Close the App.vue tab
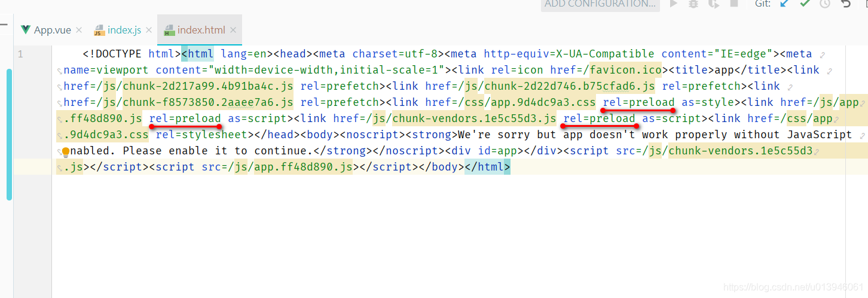The height and width of the screenshot is (298, 868). (x=79, y=31)
